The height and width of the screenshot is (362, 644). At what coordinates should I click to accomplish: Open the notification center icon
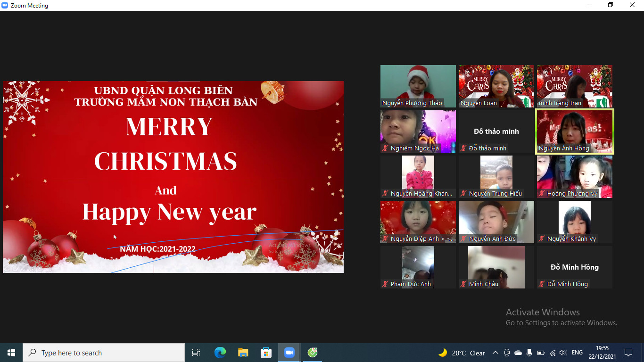point(628,353)
